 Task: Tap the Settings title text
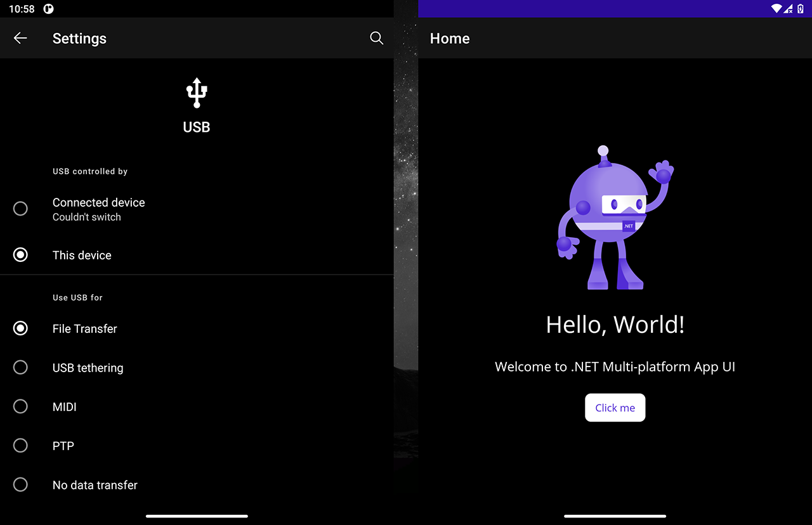(79, 39)
